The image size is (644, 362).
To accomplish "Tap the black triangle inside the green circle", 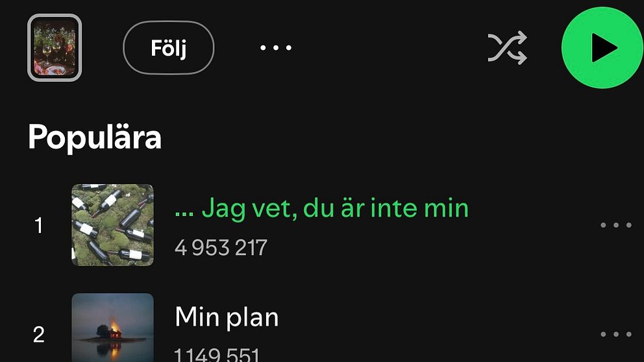I will click(604, 48).
